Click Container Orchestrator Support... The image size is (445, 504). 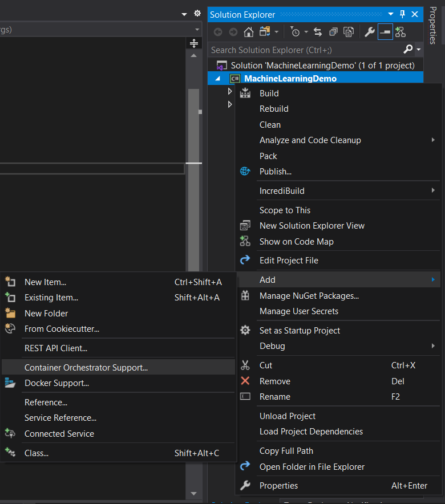[118, 367]
